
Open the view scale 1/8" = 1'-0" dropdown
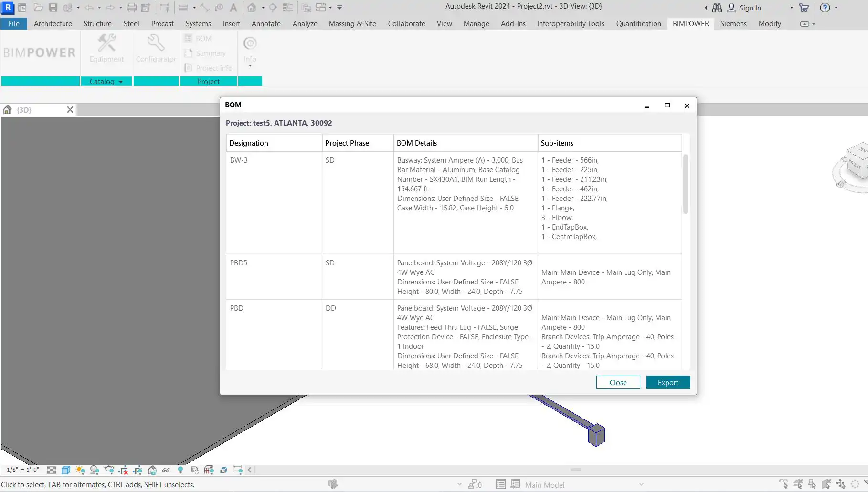[23, 470]
